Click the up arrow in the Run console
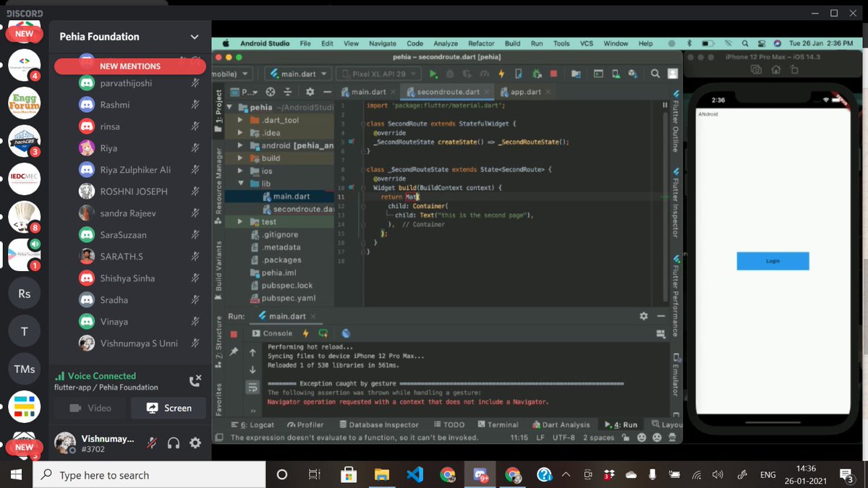This screenshot has height=488, width=868. [x=252, y=352]
